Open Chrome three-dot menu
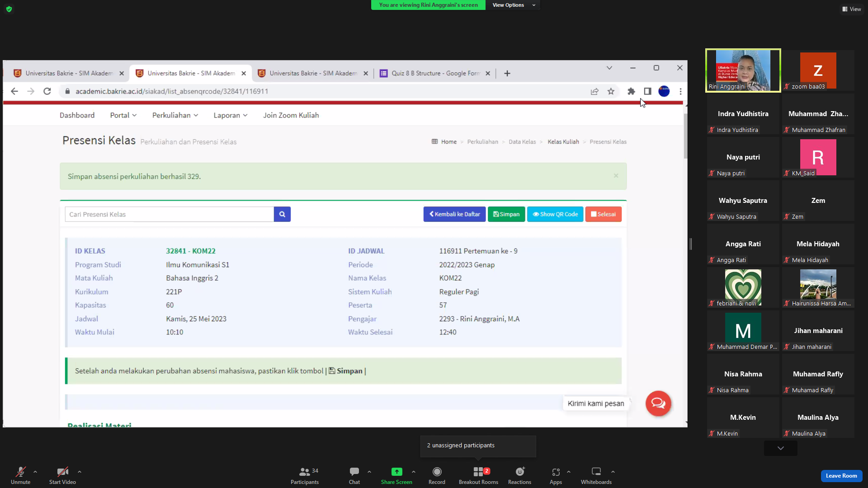868x488 pixels. pyautogui.click(x=680, y=91)
